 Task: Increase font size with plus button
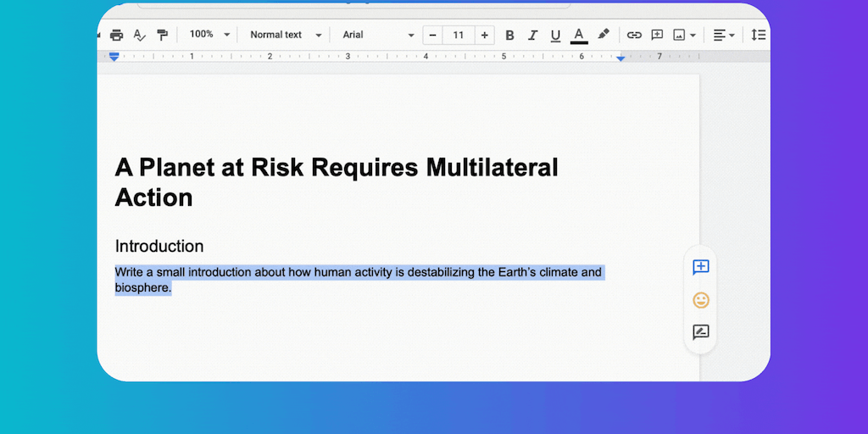tap(484, 35)
